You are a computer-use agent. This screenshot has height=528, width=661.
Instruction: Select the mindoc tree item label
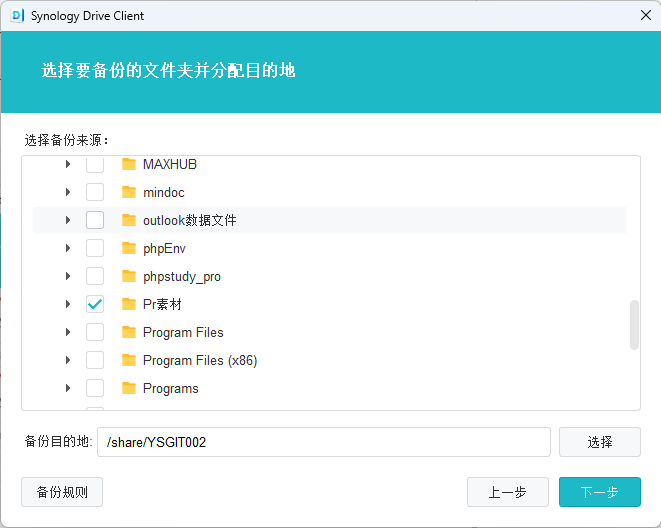pos(164,193)
